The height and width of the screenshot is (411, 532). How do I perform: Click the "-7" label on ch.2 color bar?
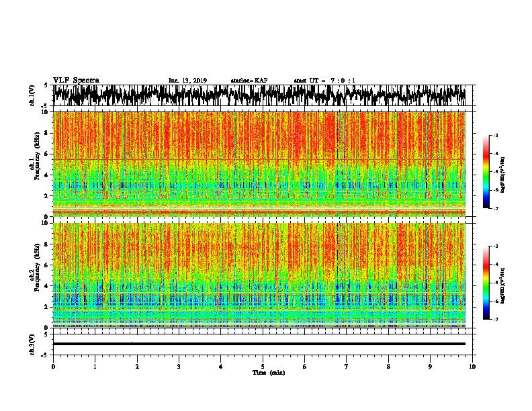point(496,319)
